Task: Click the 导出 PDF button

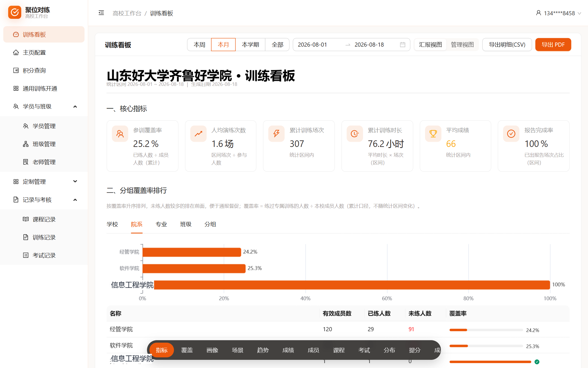Action: pyautogui.click(x=553, y=45)
